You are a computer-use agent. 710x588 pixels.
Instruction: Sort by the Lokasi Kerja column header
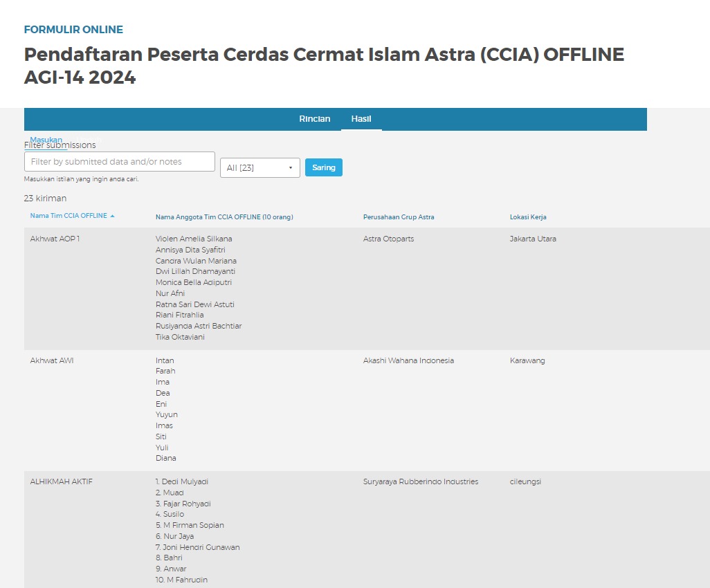pyautogui.click(x=528, y=217)
